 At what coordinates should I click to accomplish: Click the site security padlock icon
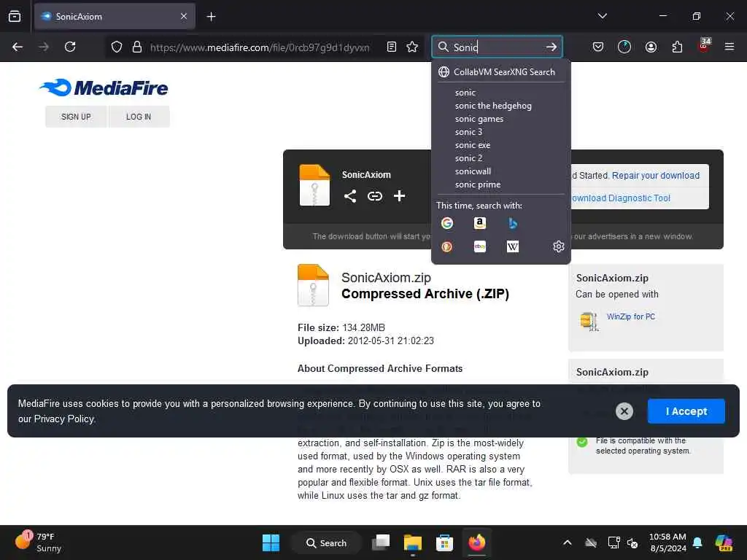[137, 47]
